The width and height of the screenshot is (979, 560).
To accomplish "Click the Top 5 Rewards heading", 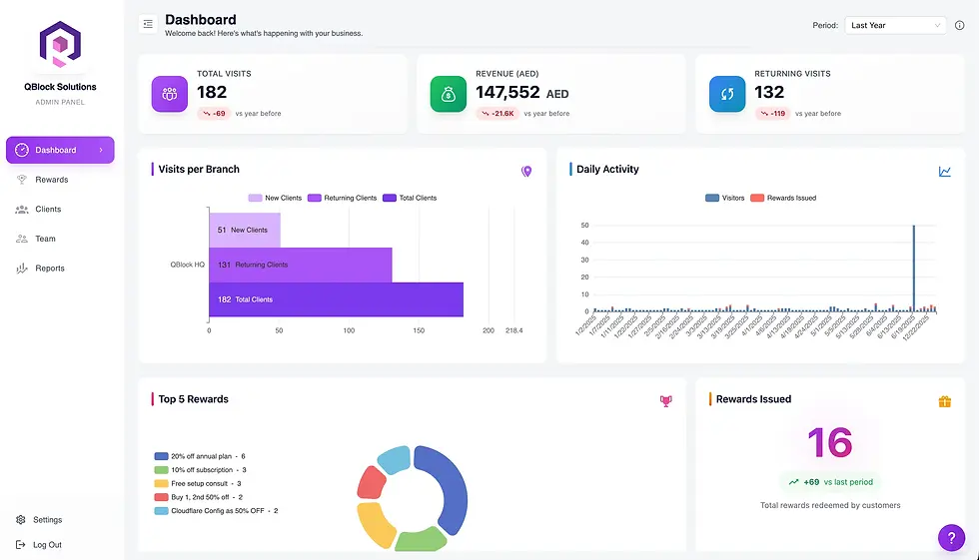I will coord(194,399).
